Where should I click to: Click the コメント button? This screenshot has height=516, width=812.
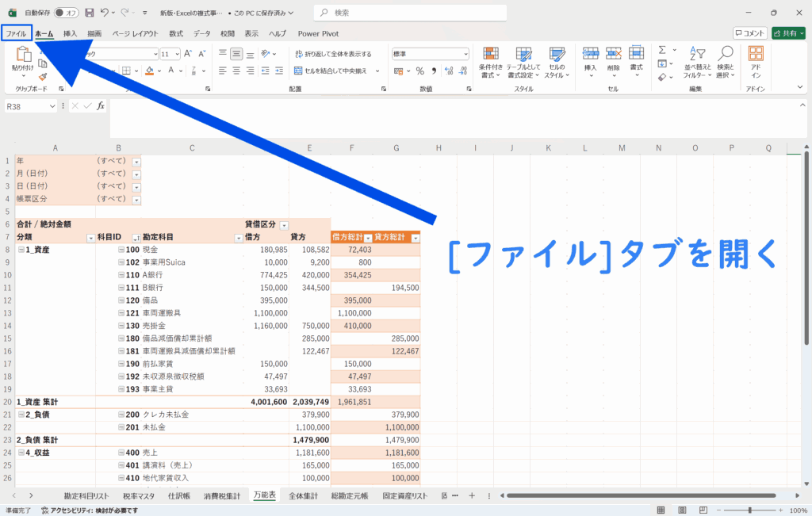749,33
